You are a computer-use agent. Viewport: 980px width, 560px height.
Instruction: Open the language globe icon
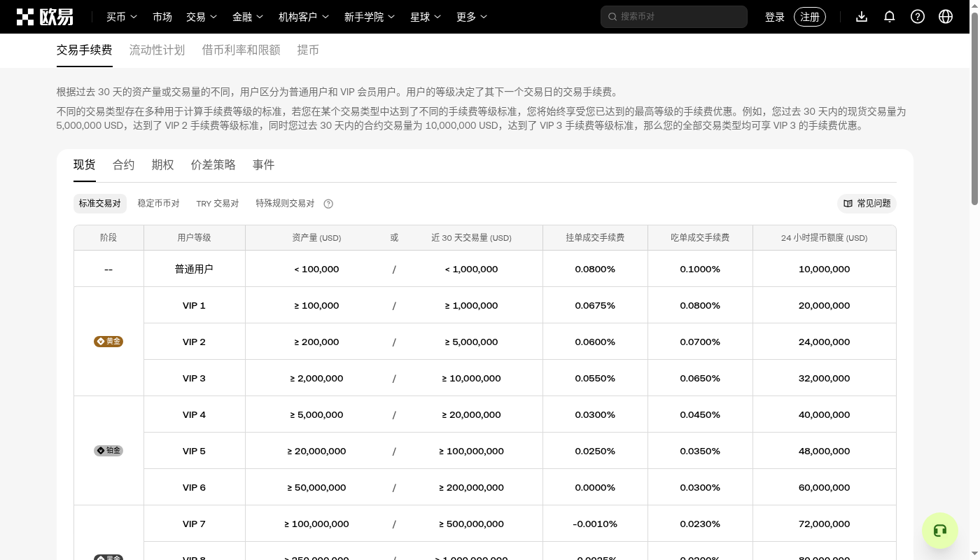(x=946, y=17)
